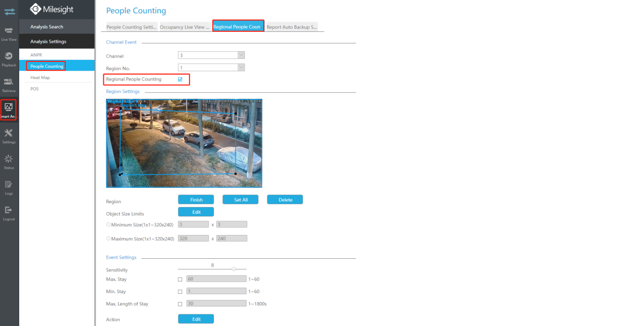This screenshot has width=644, height=326.
Task: Click Edit next to Action
Action: point(196,319)
